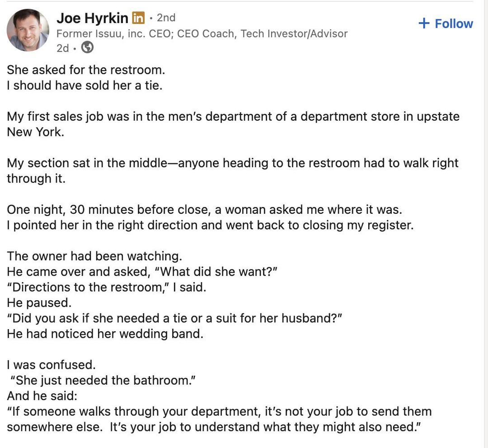Open Joe Hyrkin's profile photo
The image size is (488, 448).
(x=28, y=30)
